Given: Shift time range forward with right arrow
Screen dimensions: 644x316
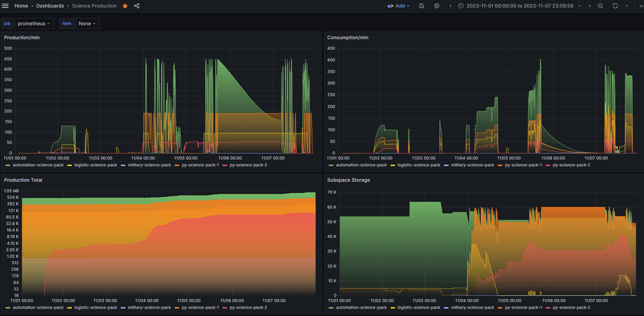Looking at the screenshot, I should tap(589, 6).
